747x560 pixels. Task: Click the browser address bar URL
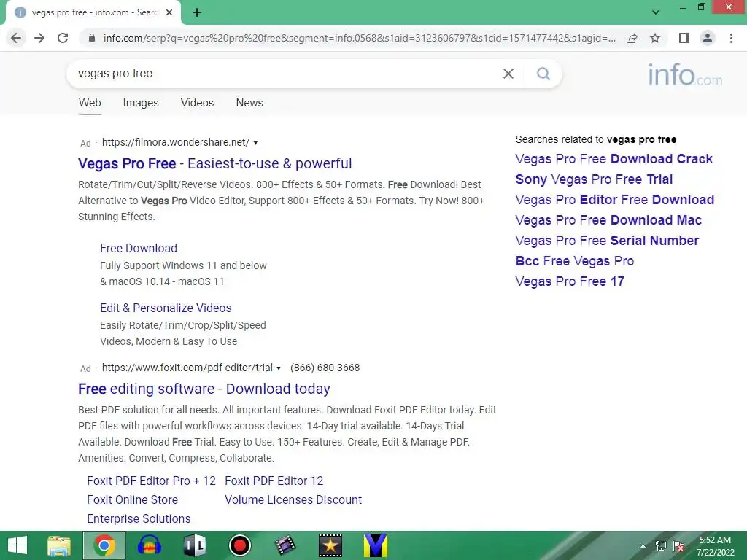tap(359, 38)
